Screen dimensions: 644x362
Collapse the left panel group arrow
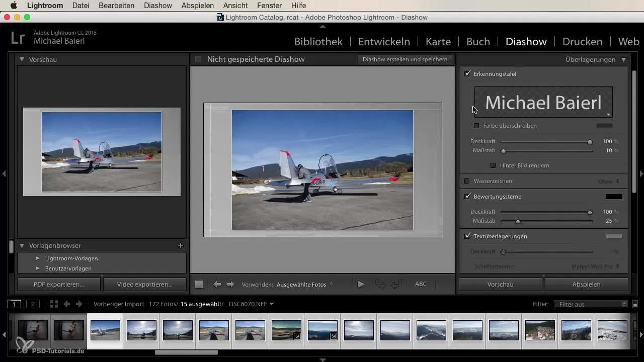[x=4, y=173]
